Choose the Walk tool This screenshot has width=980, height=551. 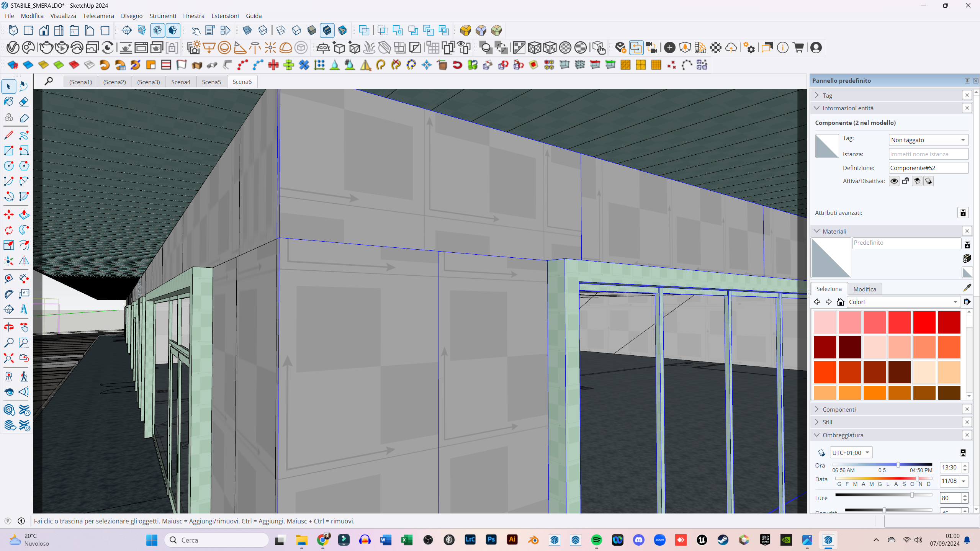click(x=24, y=376)
